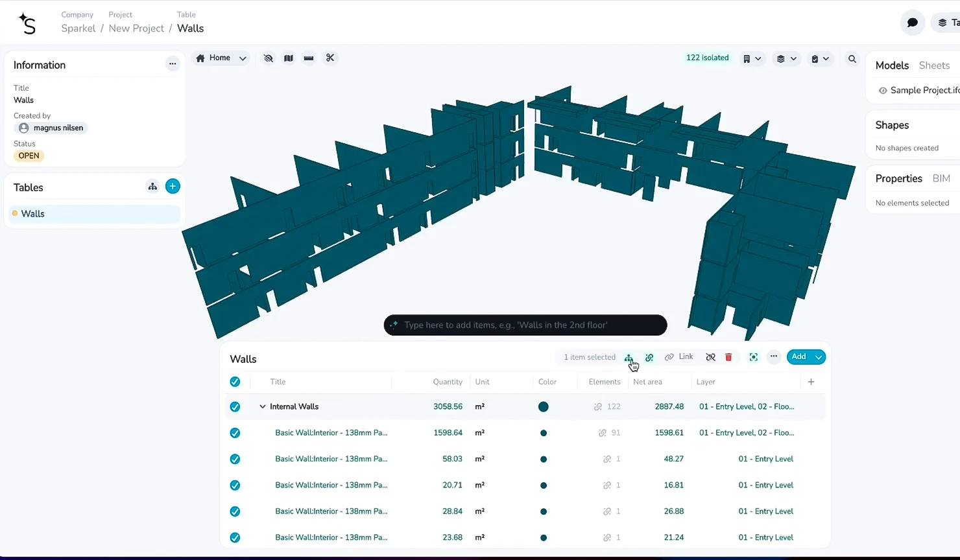960x560 pixels.
Task: Add a new table with plus button
Action: click(x=173, y=187)
